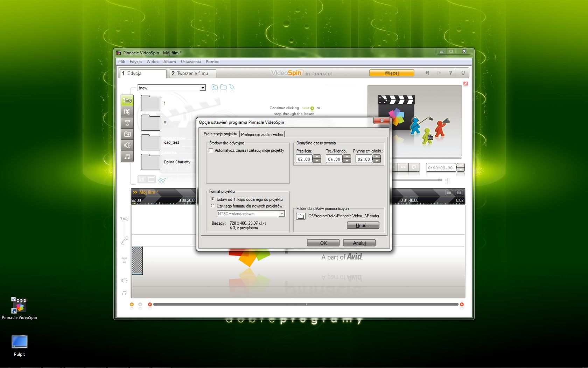The height and width of the screenshot is (368, 588).
Task: Close the options dialog with red X
Action: coord(381,121)
